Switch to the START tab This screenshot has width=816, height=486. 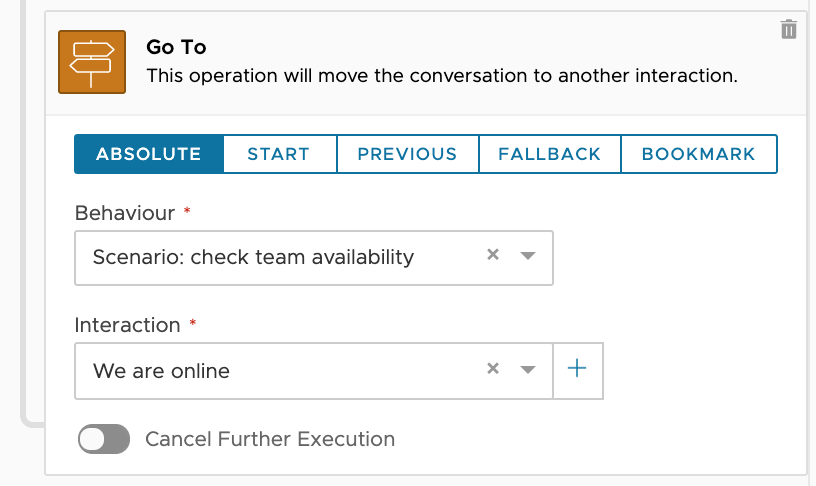click(279, 154)
